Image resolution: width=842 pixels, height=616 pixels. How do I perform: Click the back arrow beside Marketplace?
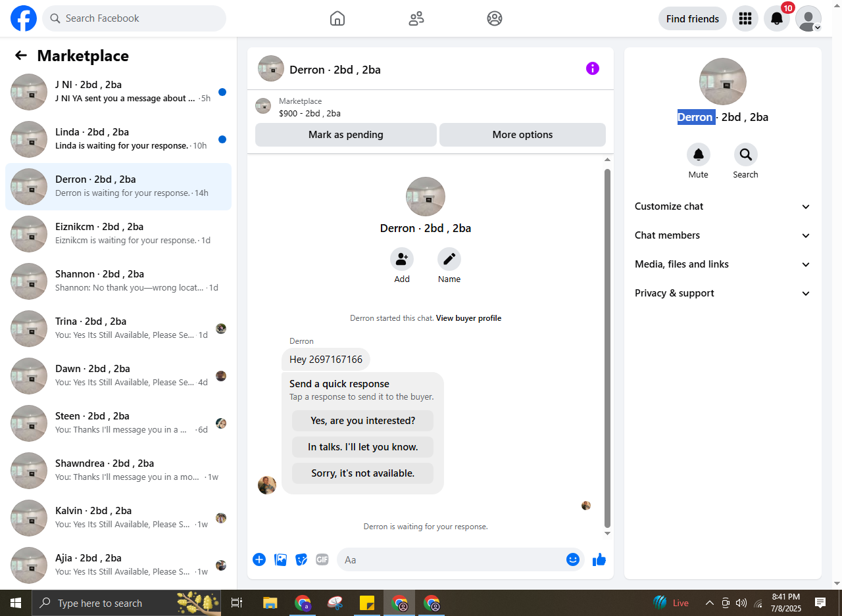tap(21, 56)
